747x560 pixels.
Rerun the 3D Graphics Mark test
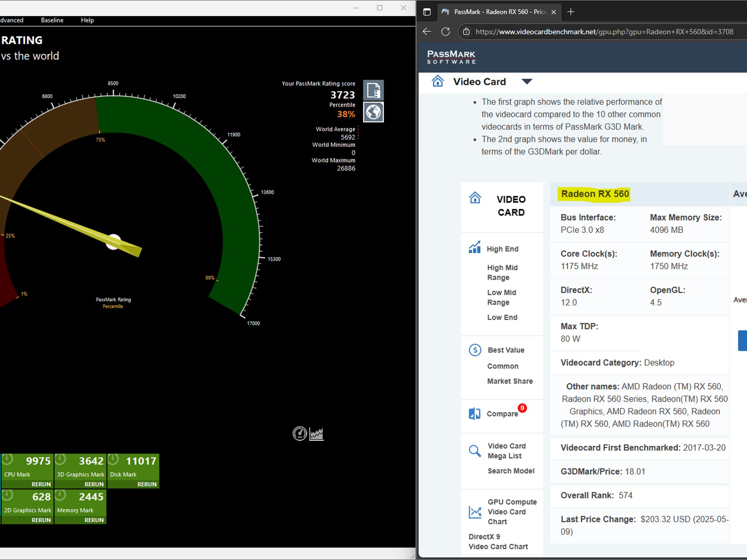point(94,484)
